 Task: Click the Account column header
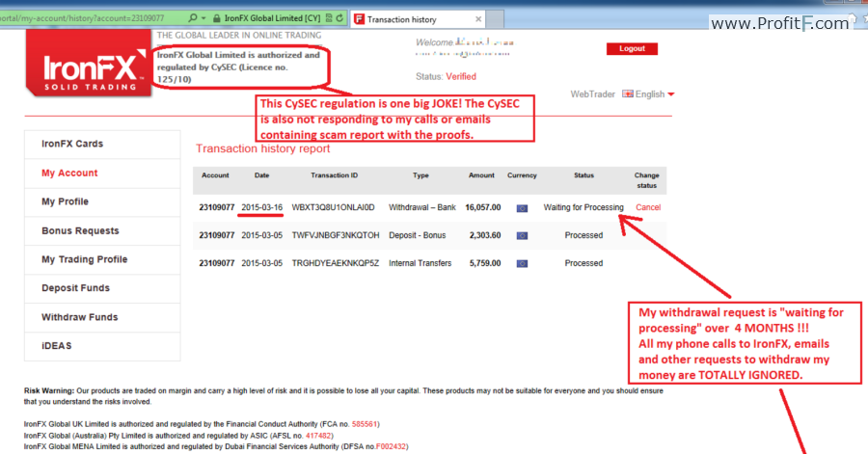point(215,175)
